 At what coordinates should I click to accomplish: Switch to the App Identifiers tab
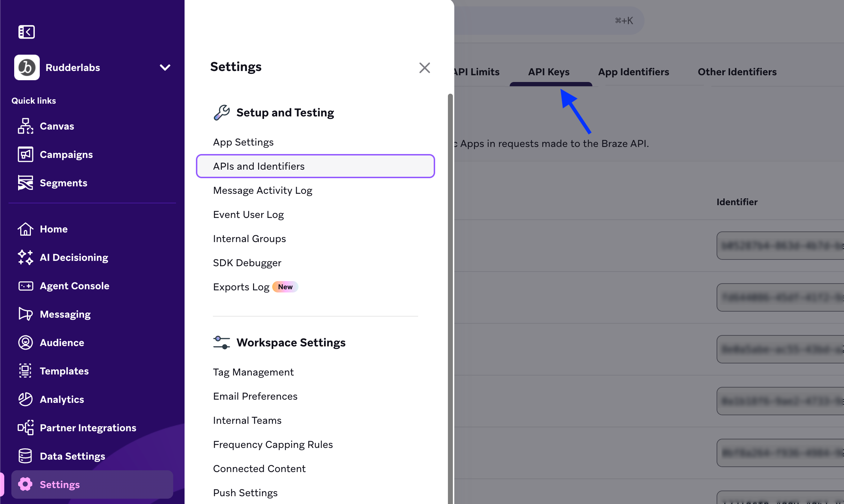pyautogui.click(x=633, y=72)
